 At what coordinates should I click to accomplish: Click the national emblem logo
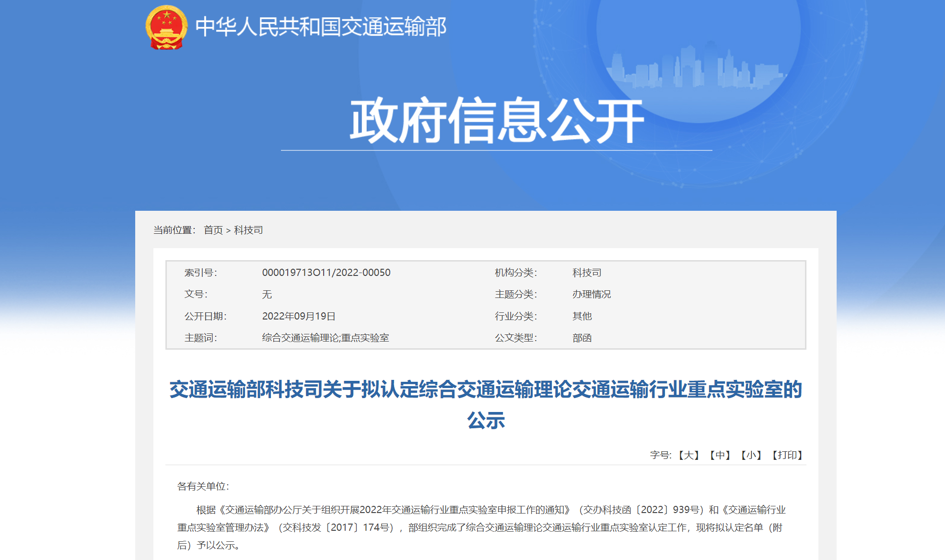point(166,27)
